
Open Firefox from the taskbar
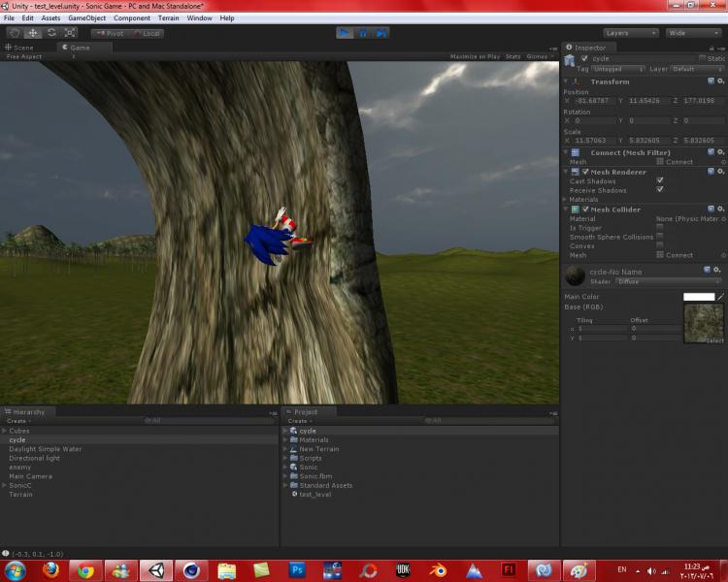[x=50, y=570]
